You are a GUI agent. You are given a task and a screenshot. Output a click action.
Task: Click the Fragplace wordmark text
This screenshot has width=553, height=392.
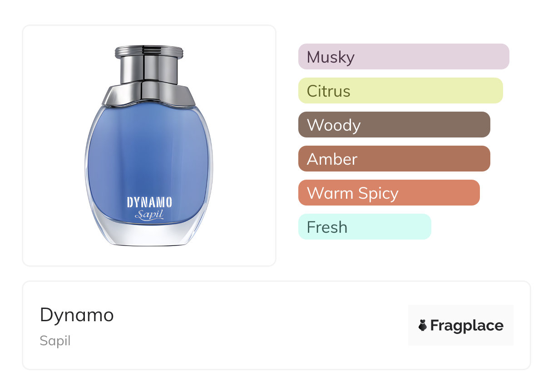pos(467,325)
